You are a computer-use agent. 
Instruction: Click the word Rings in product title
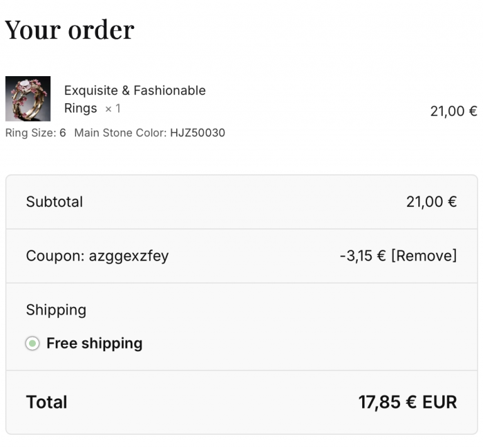(x=80, y=109)
